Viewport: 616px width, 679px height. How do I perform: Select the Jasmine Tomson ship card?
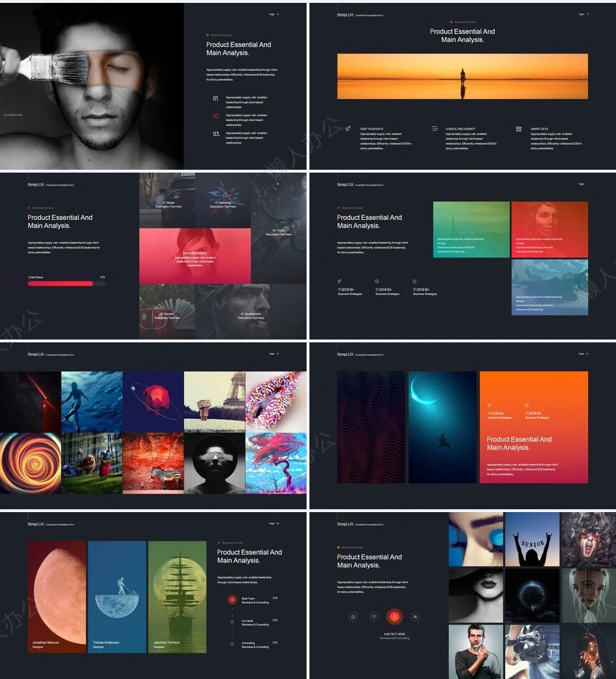pyautogui.click(x=178, y=596)
